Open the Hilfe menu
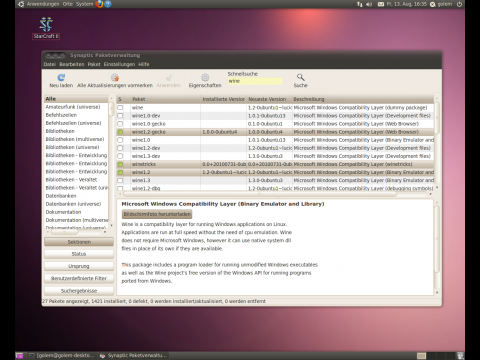Viewport: 480px width, 360px height. [x=144, y=64]
